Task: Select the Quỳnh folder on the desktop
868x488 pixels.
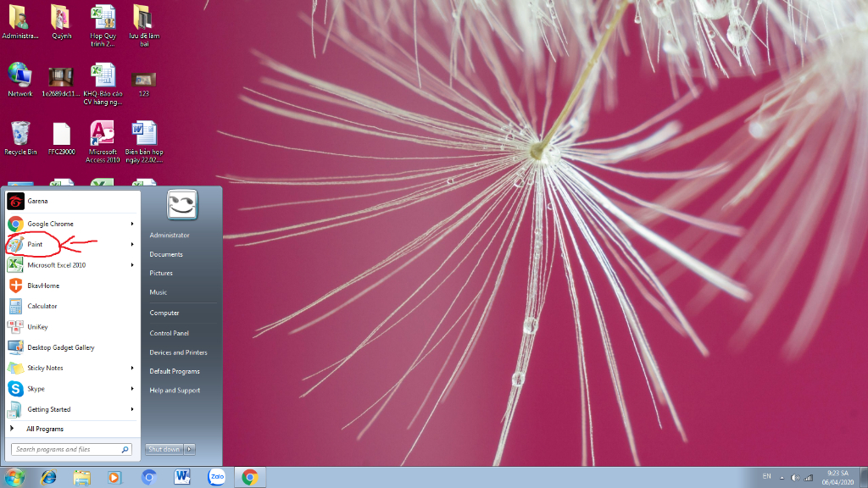Action: tap(61, 22)
